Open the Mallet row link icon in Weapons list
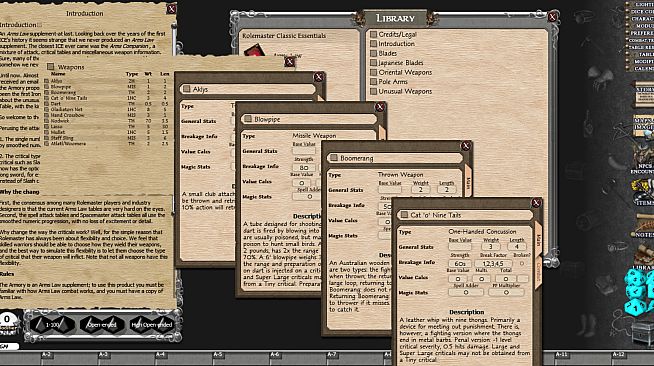 click(x=47, y=132)
